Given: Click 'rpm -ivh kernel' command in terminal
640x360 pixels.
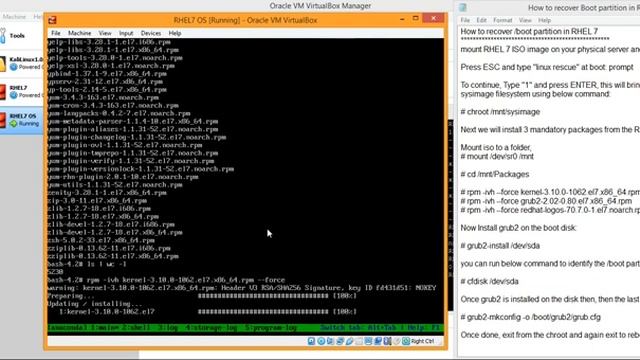Looking at the screenshot, I should coord(166,280).
